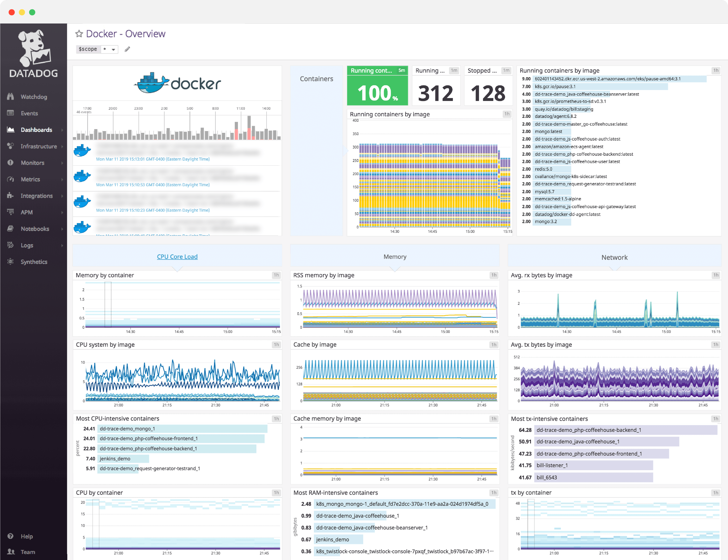The width and height of the screenshot is (728, 560).
Task: Expand the Integrations sidebar entry
Action: pos(36,196)
